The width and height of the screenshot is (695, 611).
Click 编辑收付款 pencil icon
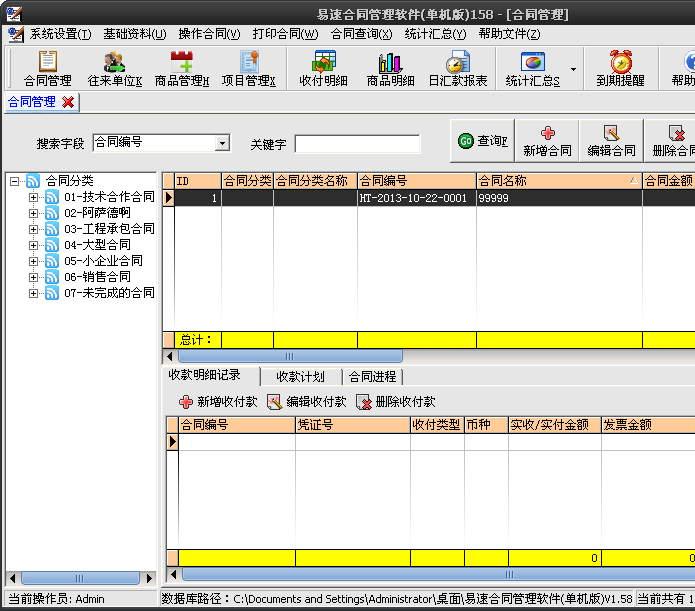(x=274, y=402)
